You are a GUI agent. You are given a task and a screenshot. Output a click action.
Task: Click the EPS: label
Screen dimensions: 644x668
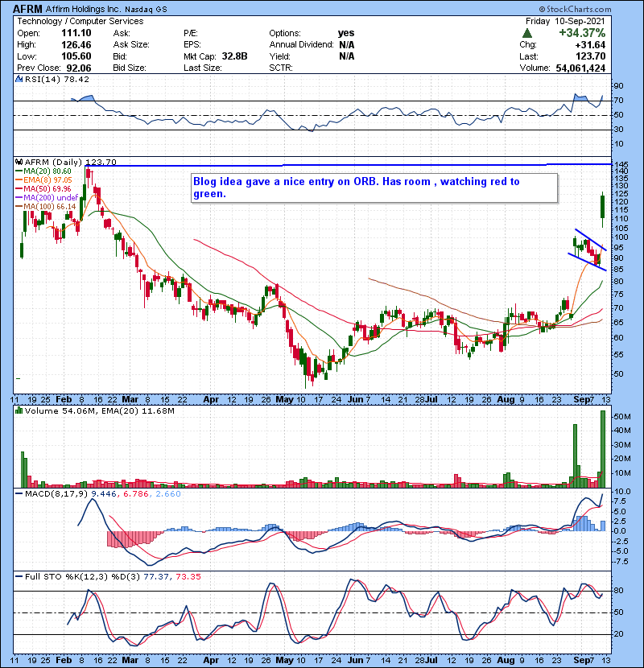(x=192, y=45)
